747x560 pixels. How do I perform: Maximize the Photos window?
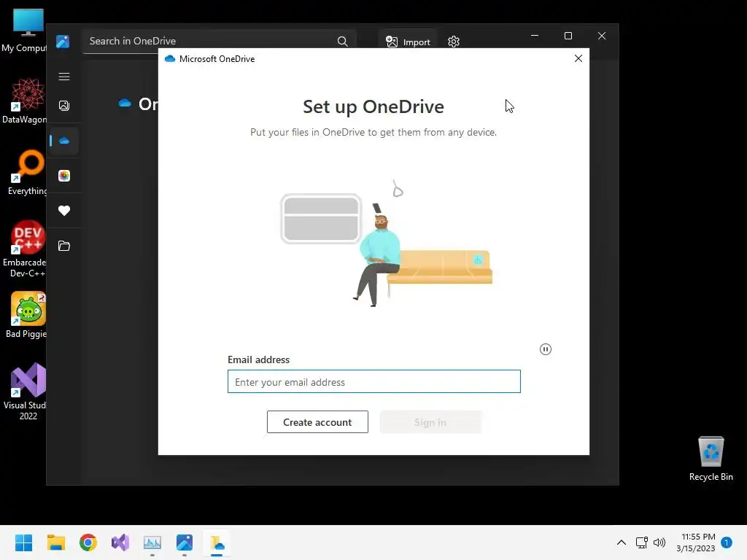568,36
